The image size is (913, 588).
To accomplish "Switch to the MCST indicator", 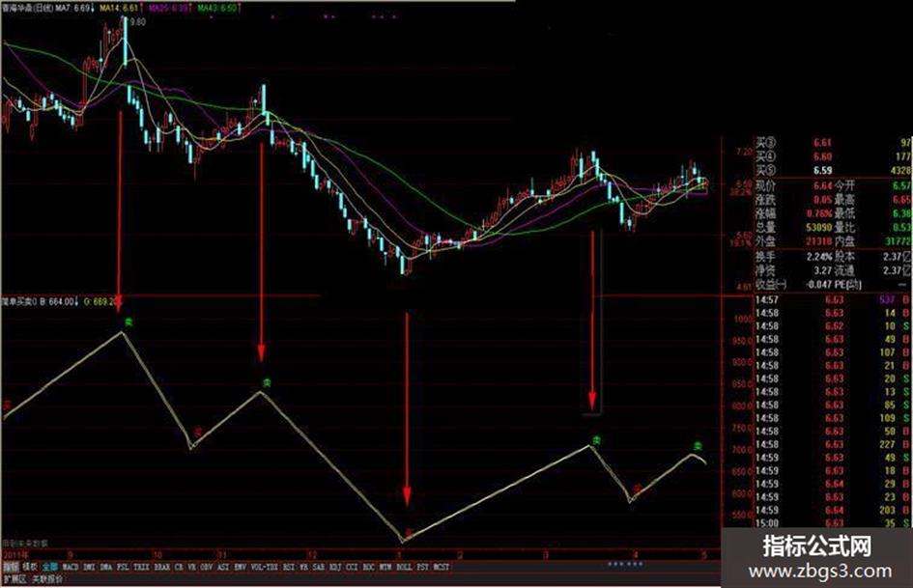I will (x=442, y=567).
